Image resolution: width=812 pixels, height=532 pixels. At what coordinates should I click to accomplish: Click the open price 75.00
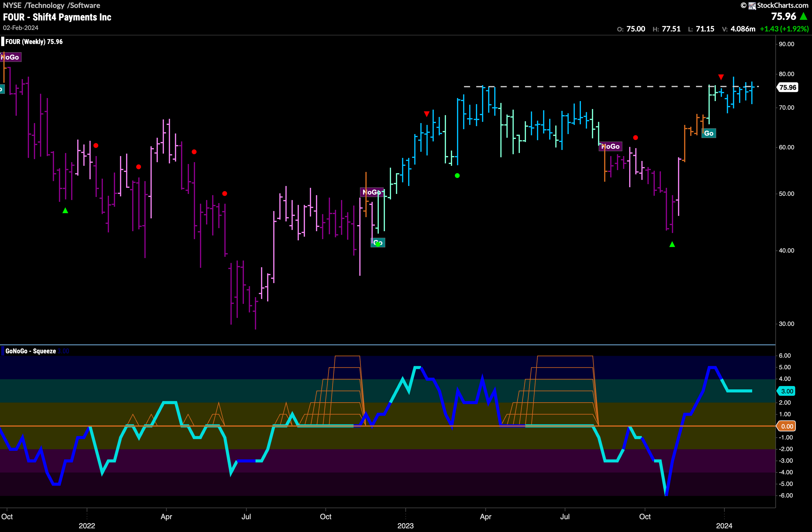636,29
